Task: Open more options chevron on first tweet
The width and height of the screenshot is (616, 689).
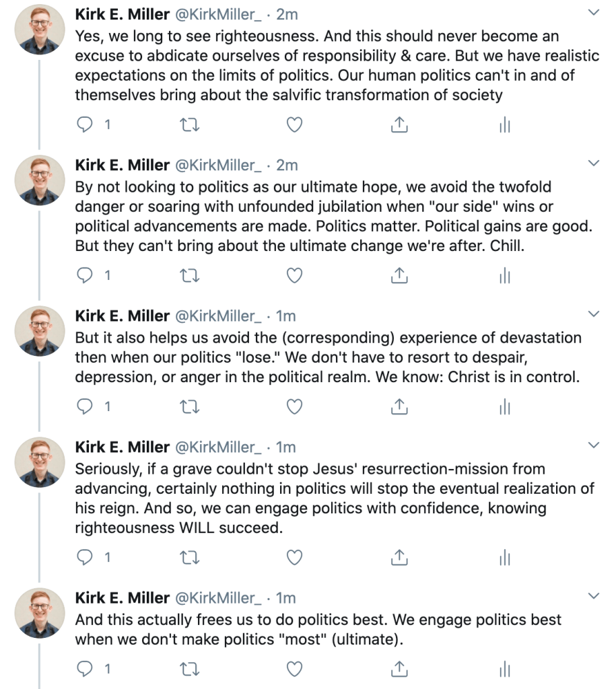Action: (x=594, y=13)
